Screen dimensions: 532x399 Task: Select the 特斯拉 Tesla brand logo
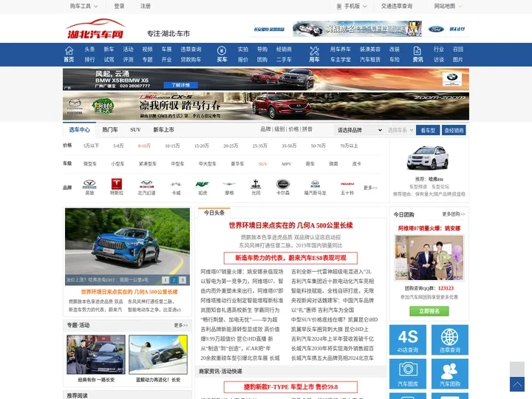(x=117, y=183)
